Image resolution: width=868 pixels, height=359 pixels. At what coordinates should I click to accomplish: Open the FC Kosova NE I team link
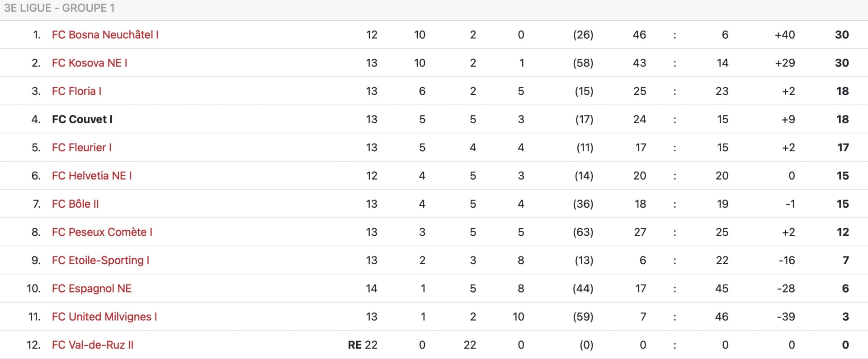[90, 63]
